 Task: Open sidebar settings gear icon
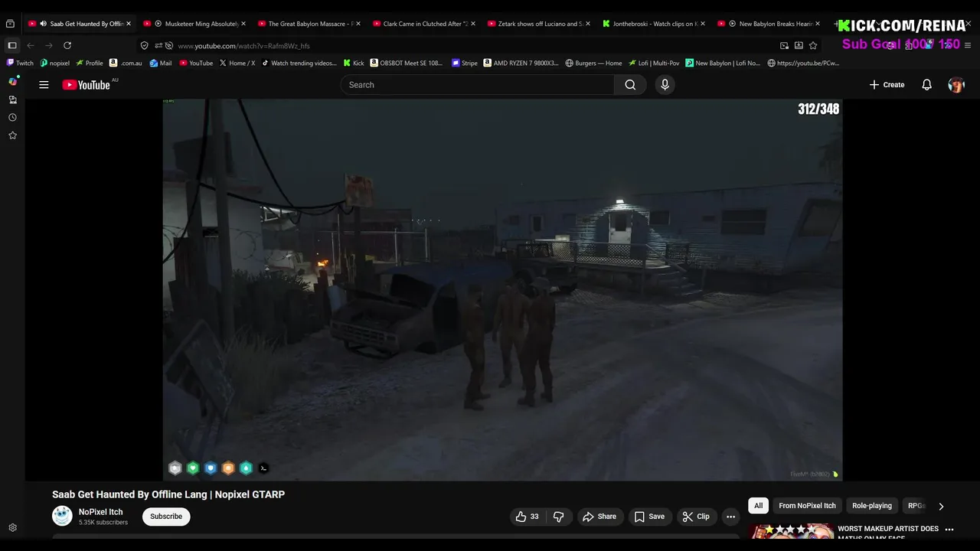tap(12, 528)
